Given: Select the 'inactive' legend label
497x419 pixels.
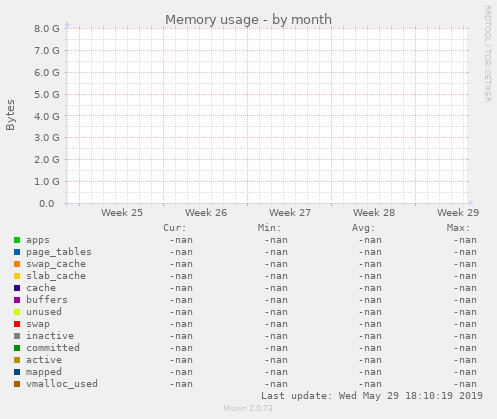Looking at the screenshot, I should (50, 336).
